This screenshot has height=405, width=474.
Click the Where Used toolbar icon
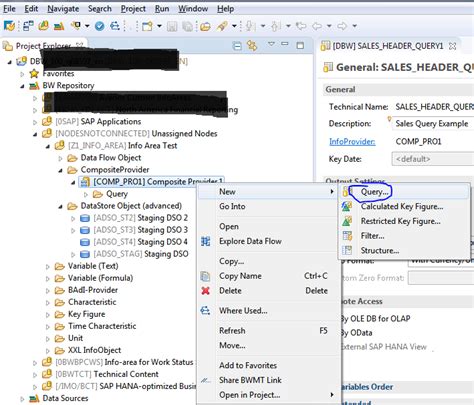(x=115, y=26)
